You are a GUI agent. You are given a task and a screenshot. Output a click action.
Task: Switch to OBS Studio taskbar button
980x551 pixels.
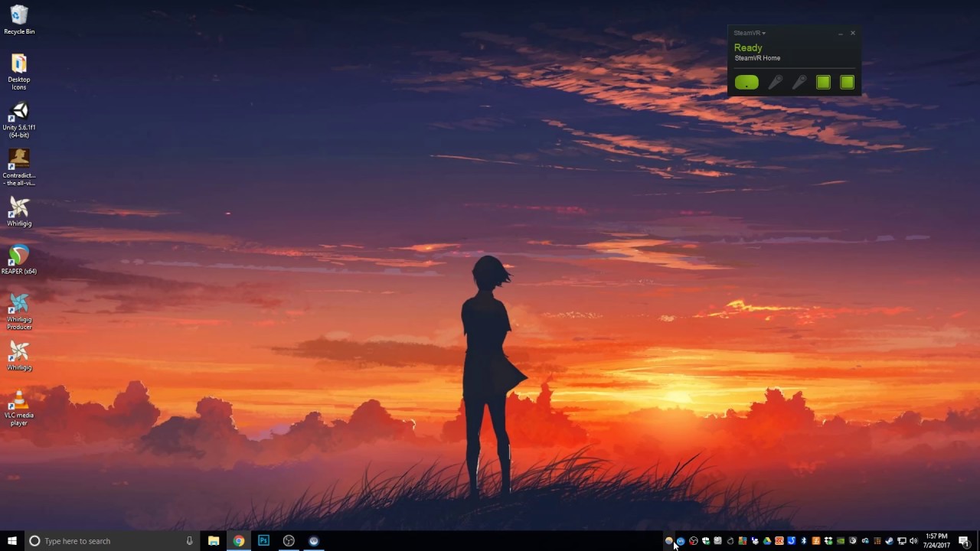click(x=289, y=541)
